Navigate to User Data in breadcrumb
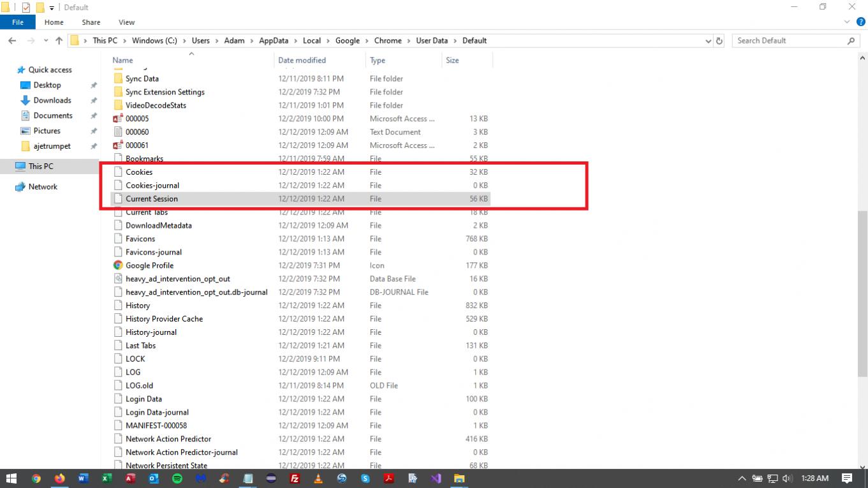 (432, 40)
